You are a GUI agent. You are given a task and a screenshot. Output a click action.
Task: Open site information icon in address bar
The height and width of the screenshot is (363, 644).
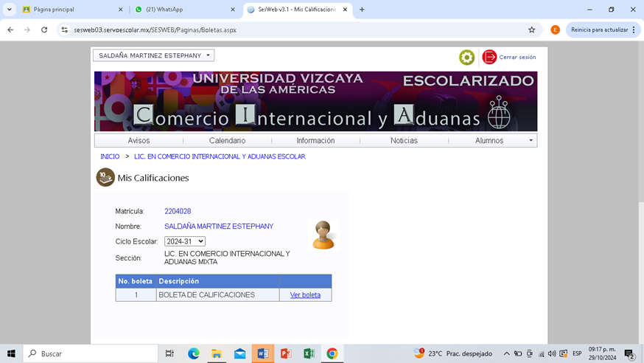[x=65, y=30]
